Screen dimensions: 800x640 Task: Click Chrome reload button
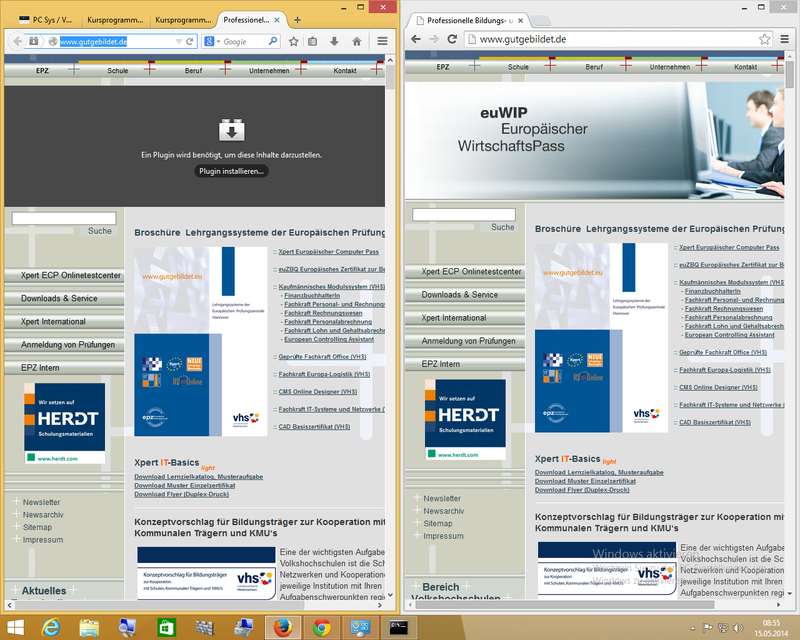click(452, 39)
